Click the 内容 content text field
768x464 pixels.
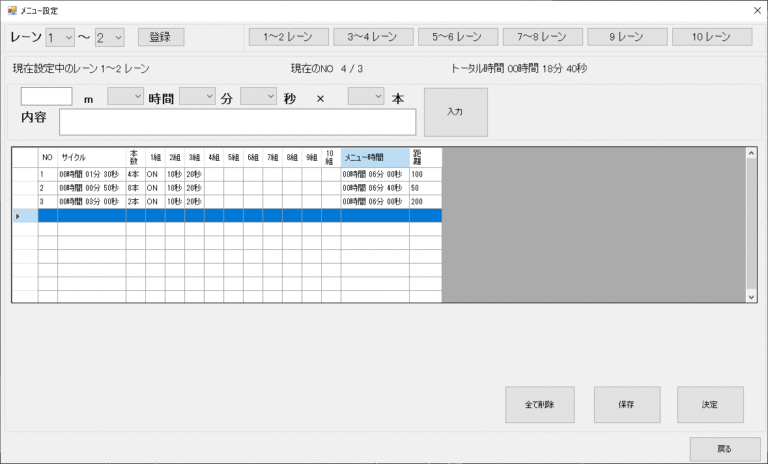click(x=238, y=122)
